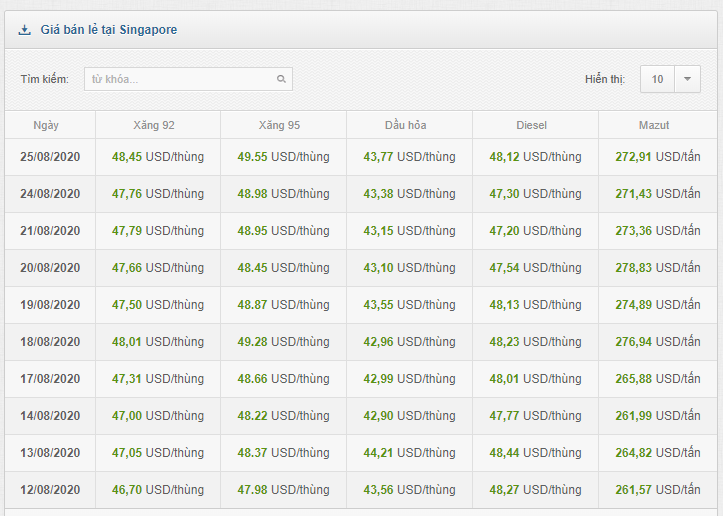723x516 pixels.
Task: Select the date 24/08/2020
Action: (x=50, y=194)
